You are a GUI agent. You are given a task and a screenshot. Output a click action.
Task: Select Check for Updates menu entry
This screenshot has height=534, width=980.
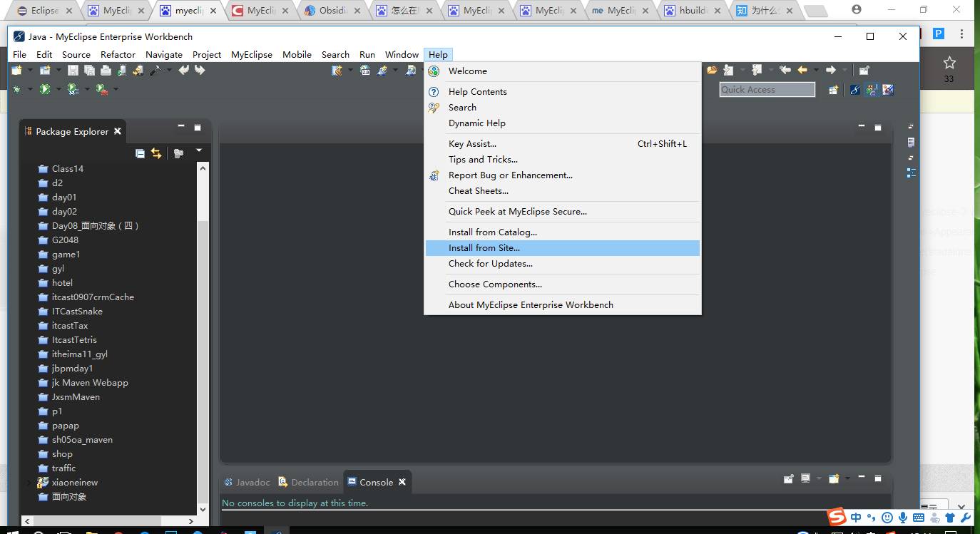coord(563,264)
